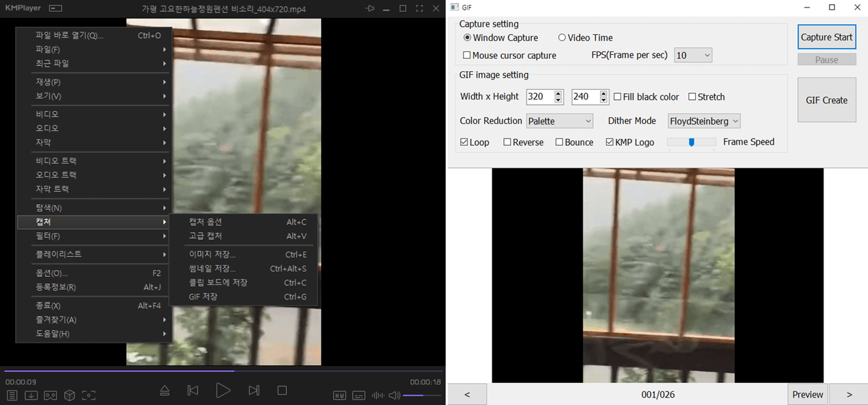Open the Color Reduction Palette dropdown
The height and width of the screenshot is (405, 868).
[560, 121]
